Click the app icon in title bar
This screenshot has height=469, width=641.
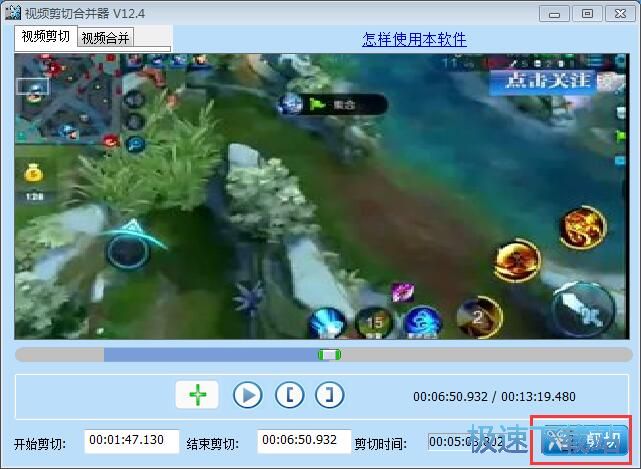(x=13, y=13)
